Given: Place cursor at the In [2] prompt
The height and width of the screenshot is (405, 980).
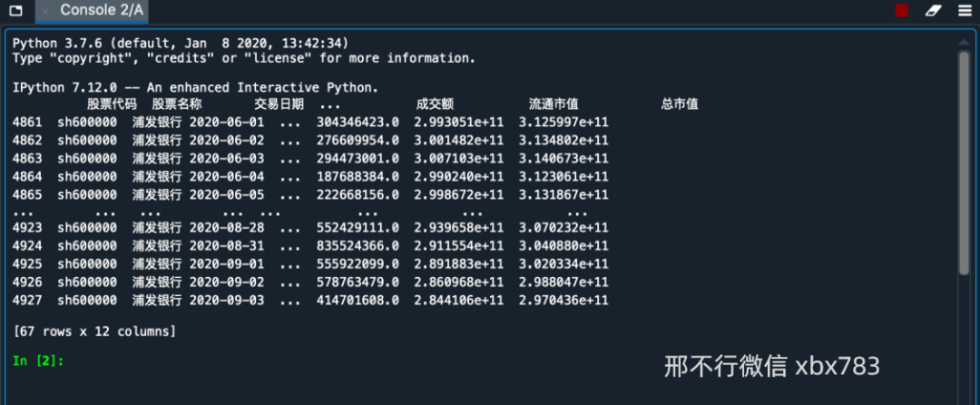Looking at the screenshot, I should (x=38, y=361).
